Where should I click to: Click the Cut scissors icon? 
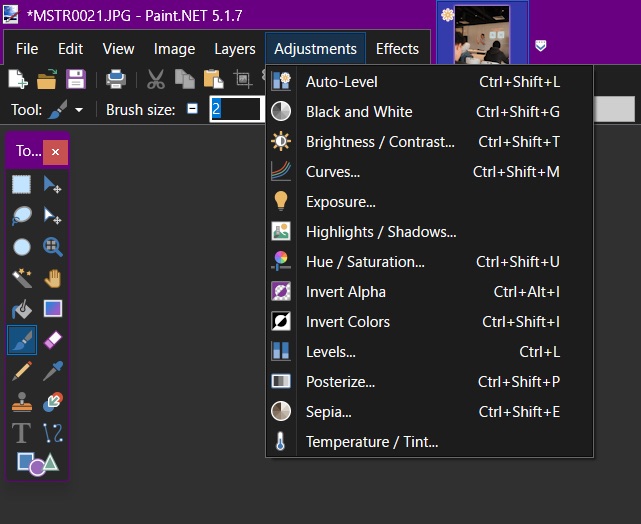pyautogui.click(x=156, y=79)
